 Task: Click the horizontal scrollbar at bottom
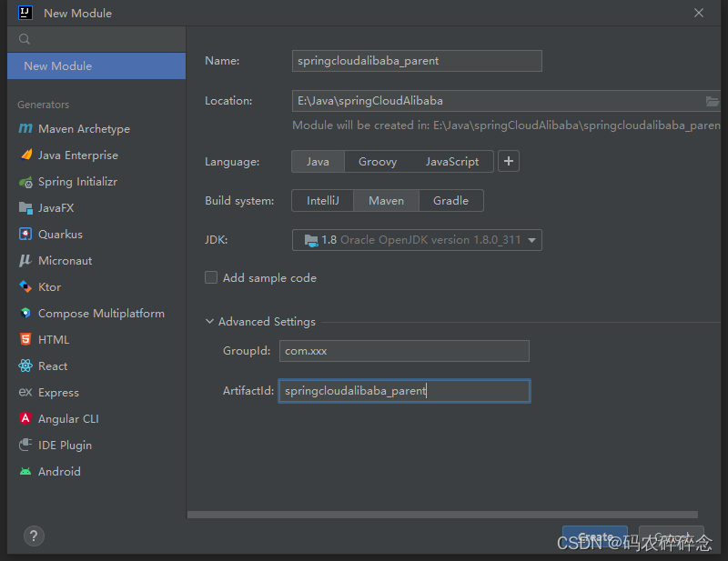(x=442, y=514)
